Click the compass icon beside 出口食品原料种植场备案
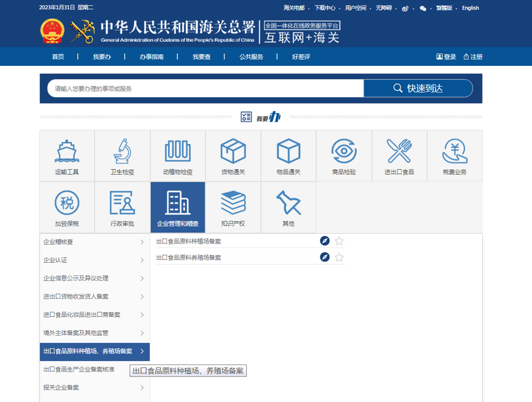The width and height of the screenshot is (532, 402). [x=325, y=241]
